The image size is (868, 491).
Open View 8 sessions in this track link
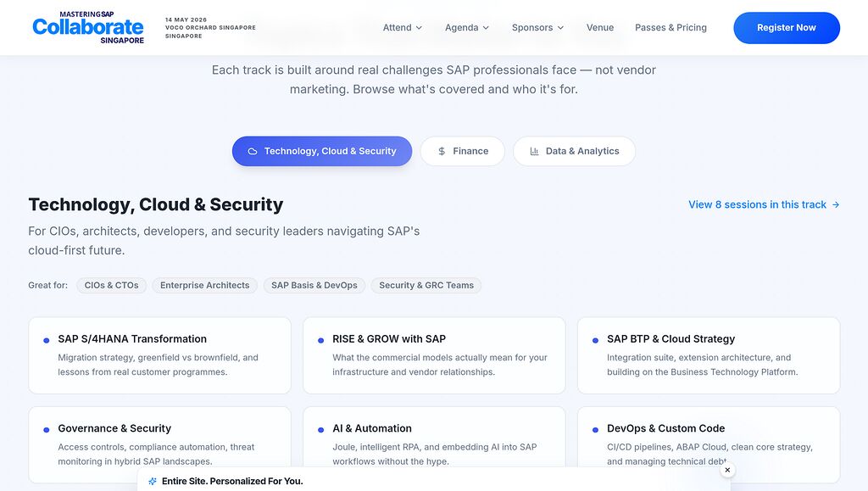[764, 205]
